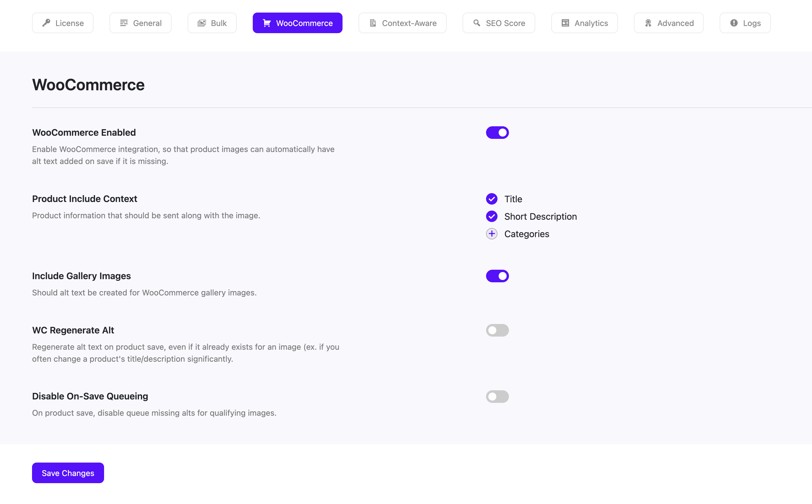Enable Disable On-Save Queueing
812x504 pixels.
pyautogui.click(x=497, y=396)
